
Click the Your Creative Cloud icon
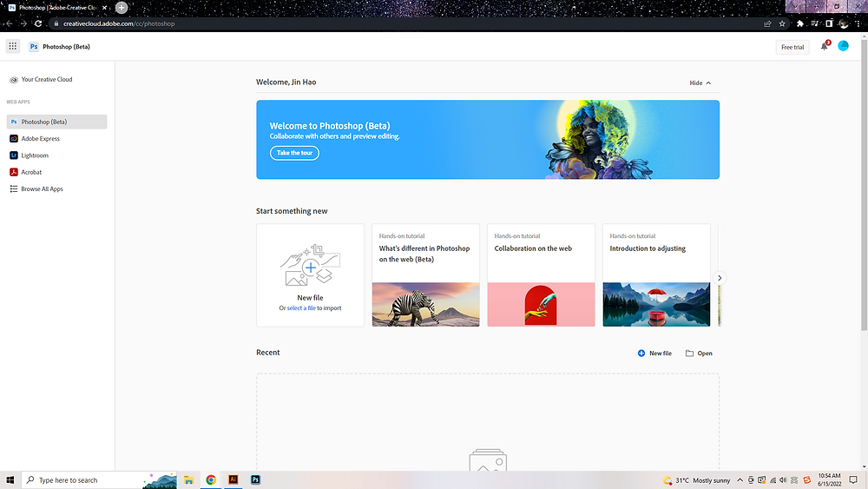click(14, 80)
